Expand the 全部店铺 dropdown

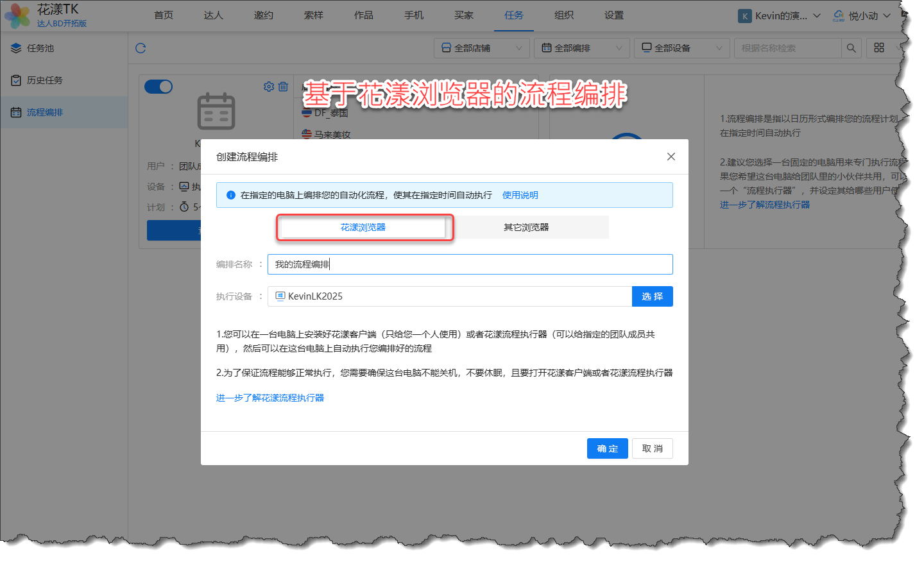pyautogui.click(x=482, y=48)
